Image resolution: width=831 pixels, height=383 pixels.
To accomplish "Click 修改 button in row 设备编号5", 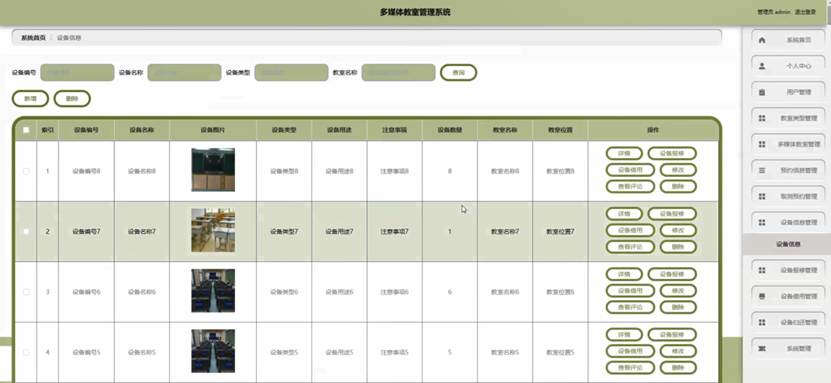I will [678, 351].
